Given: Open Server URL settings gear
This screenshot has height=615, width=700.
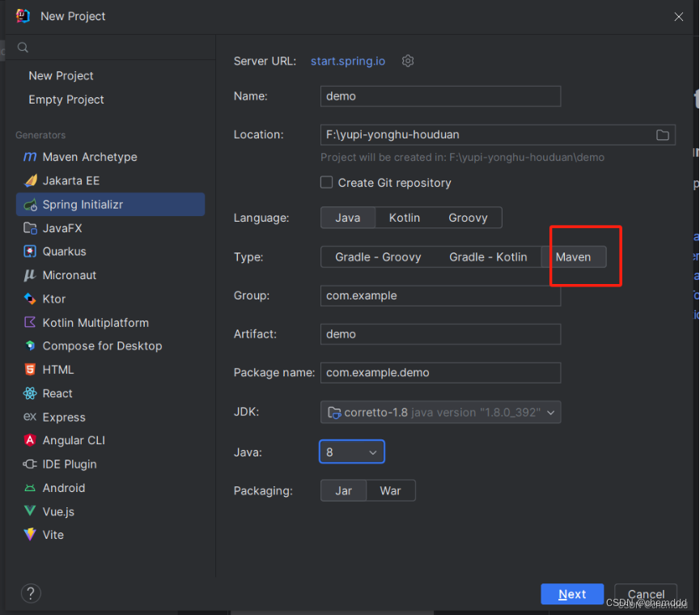Looking at the screenshot, I should (408, 61).
